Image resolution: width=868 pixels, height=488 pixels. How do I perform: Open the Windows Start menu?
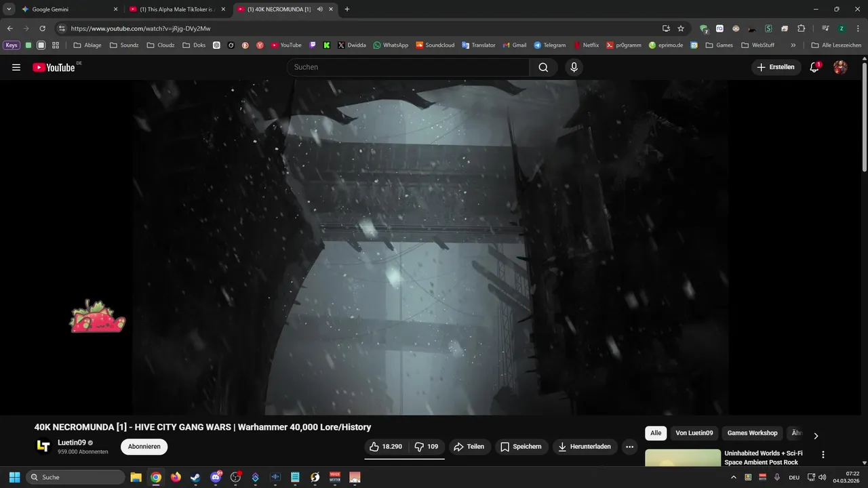click(14, 477)
